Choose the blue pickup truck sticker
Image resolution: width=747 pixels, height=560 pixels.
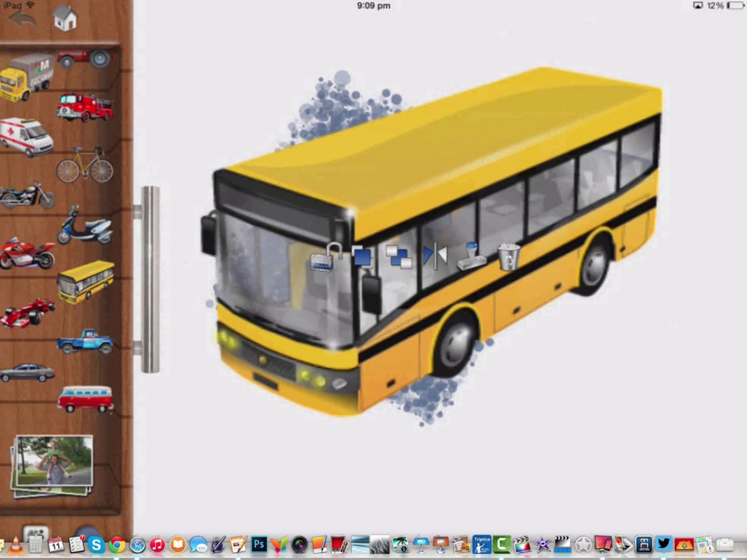tap(85, 342)
